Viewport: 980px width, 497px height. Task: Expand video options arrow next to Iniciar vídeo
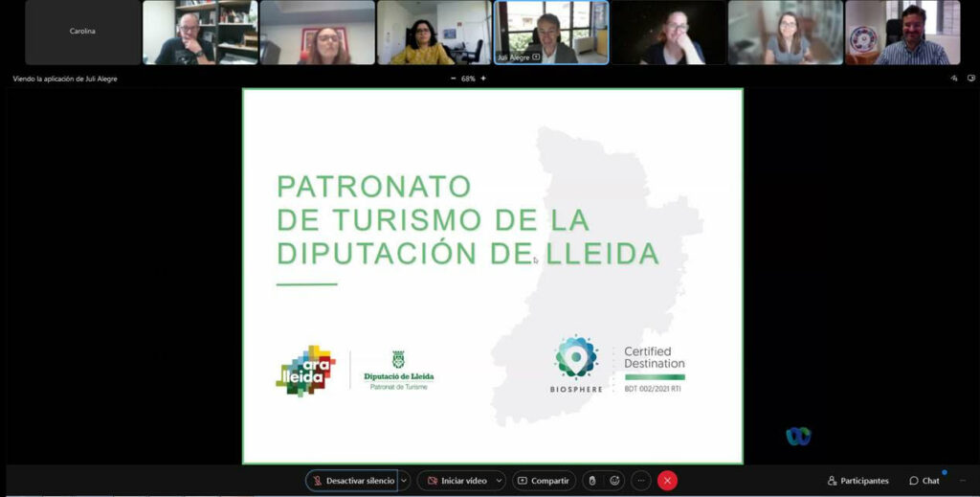pyautogui.click(x=499, y=481)
